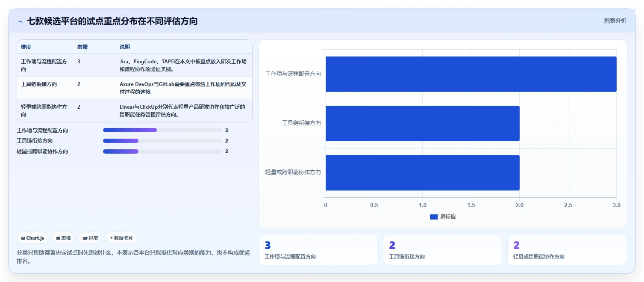Click the 工具链衔接方向 chart bar
The height and width of the screenshot is (282, 644).
(423, 123)
